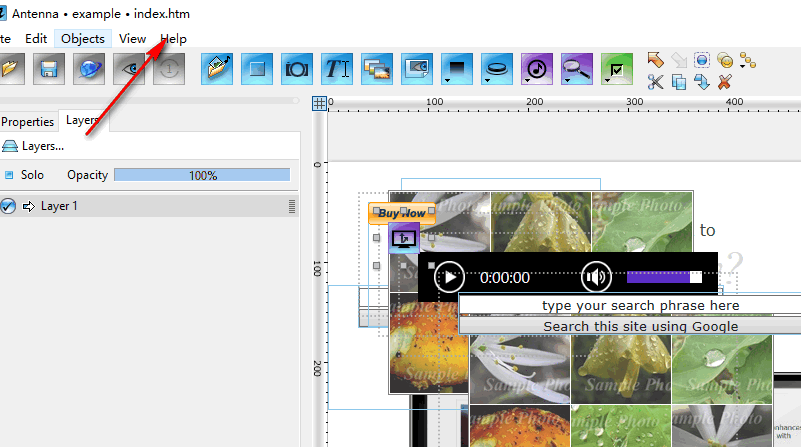The image size is (801, 447).
Task: Select the photo gallery tool
Action: 376,69
